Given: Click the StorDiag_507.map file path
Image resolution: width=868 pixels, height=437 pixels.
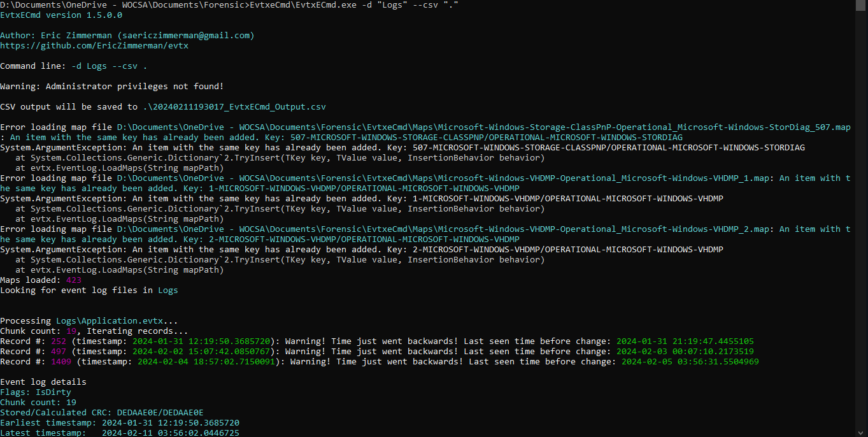Looking at the screenshot, I should pyautogui.click(x=483, y=127).
